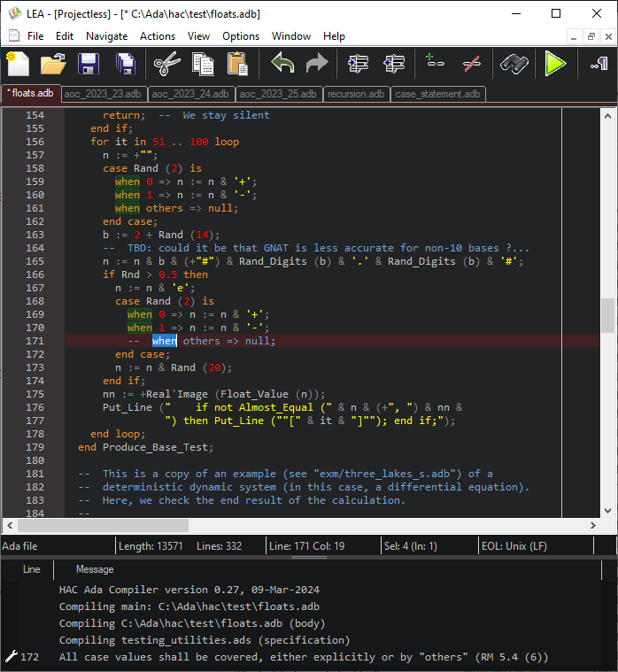The image size is (618, 672).
Task: Cut selection with the scissors icon
Action: coord(166,64)
